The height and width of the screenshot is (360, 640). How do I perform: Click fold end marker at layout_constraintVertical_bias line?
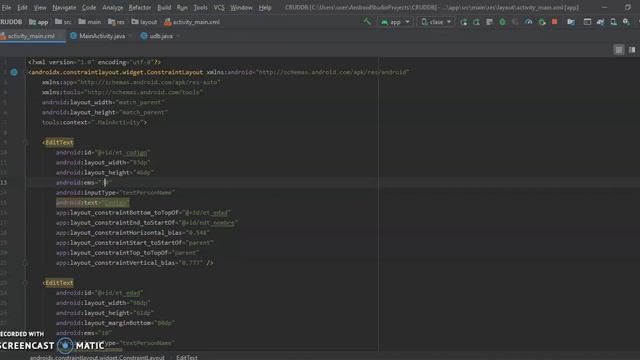(x=25, y=263)
